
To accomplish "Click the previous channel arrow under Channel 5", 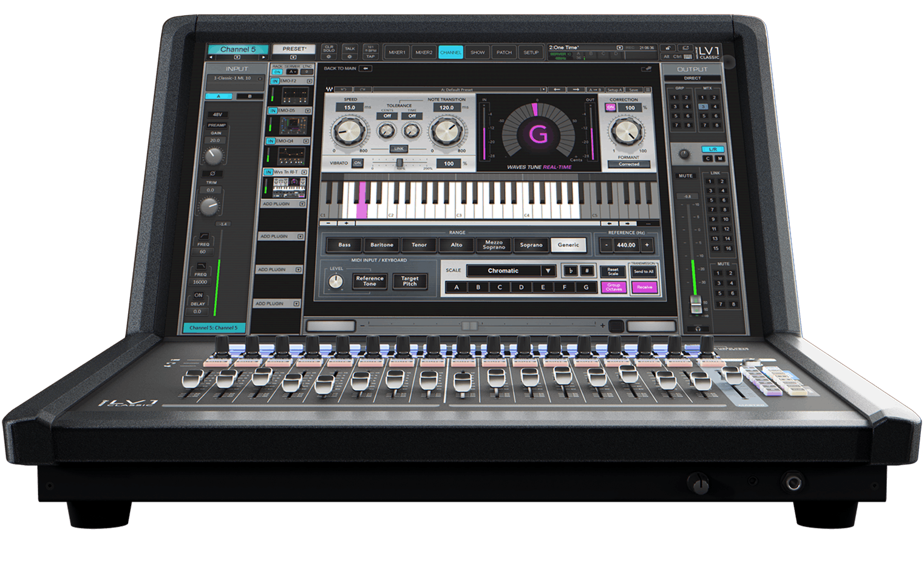I will pyautogui.click(x=211, y=57).
